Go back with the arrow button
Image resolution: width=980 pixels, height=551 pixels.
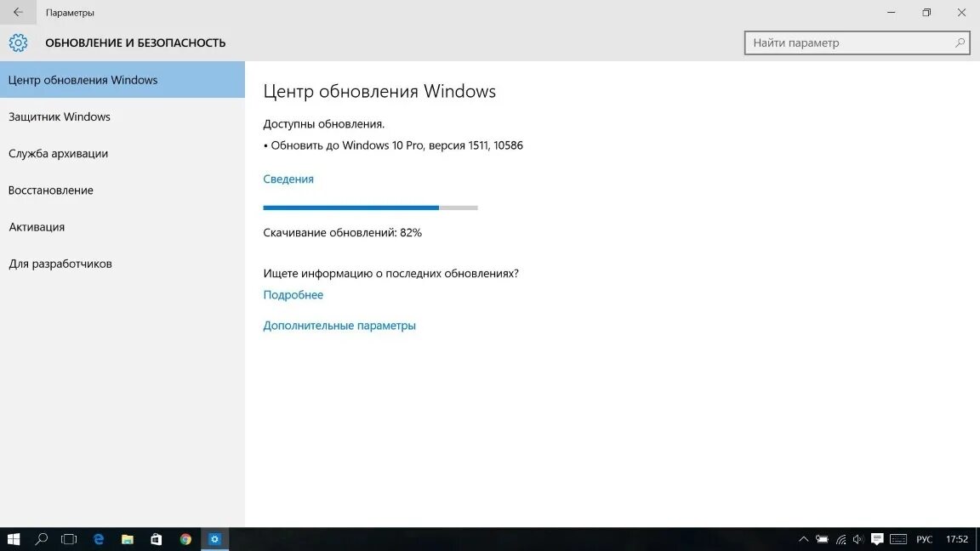tap(18, 12)
